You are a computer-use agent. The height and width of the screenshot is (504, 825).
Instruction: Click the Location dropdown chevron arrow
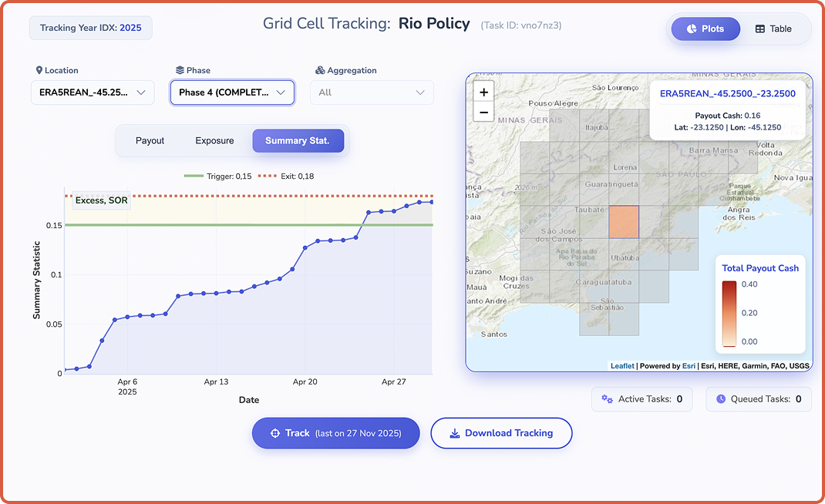pos(141,92)
